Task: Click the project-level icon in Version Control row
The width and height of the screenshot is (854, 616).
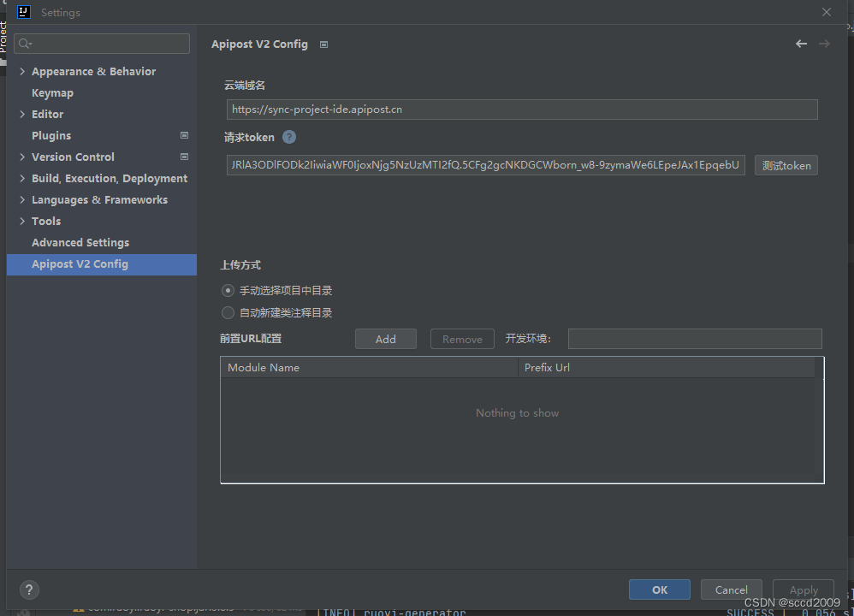Action: [184, 157]
